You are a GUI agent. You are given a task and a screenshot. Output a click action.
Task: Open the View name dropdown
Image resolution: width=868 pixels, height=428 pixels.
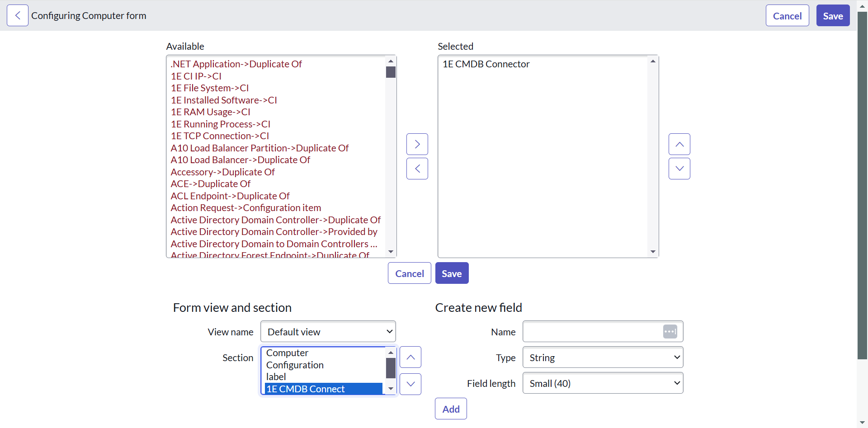click(328, 332)
